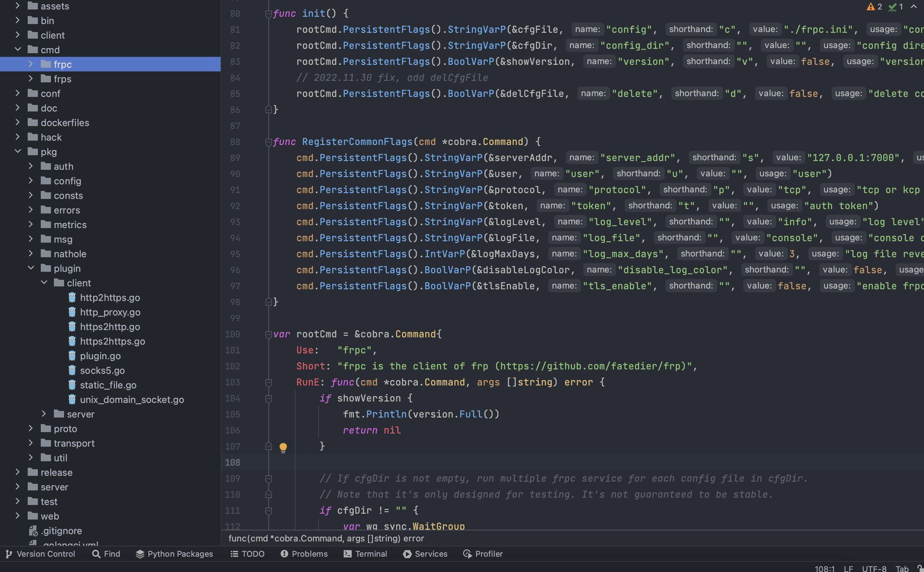Open https2http.go file

point(110,327)
